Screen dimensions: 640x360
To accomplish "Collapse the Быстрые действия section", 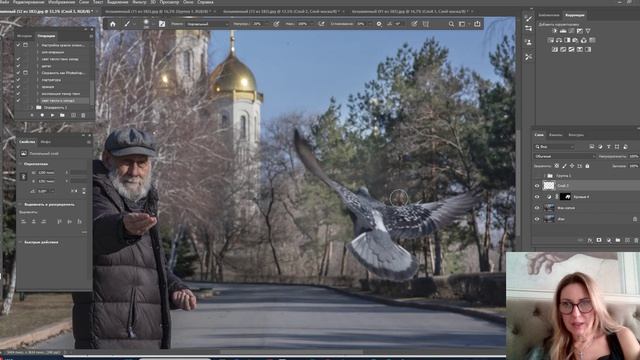I will tap(20, 242).
